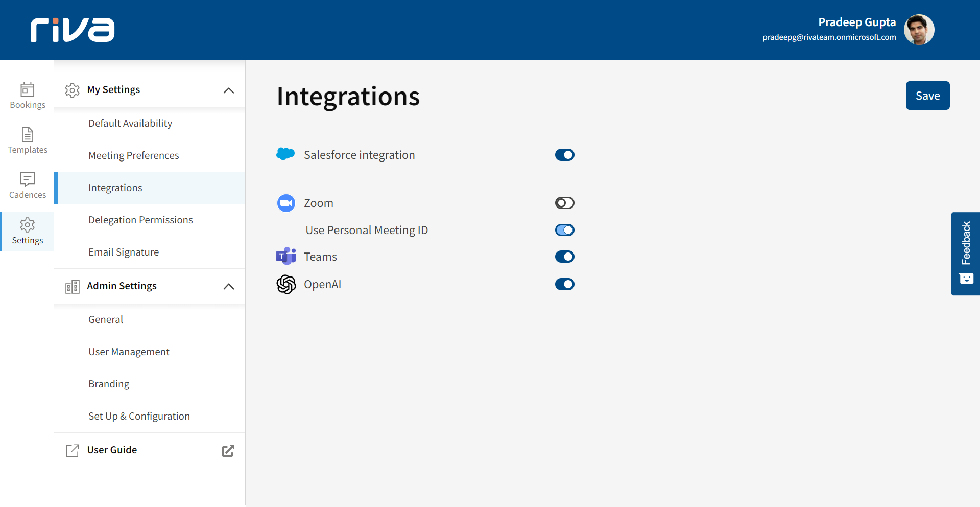Open the Feedback side tab
Screen dimensions: 980x507
966,253
